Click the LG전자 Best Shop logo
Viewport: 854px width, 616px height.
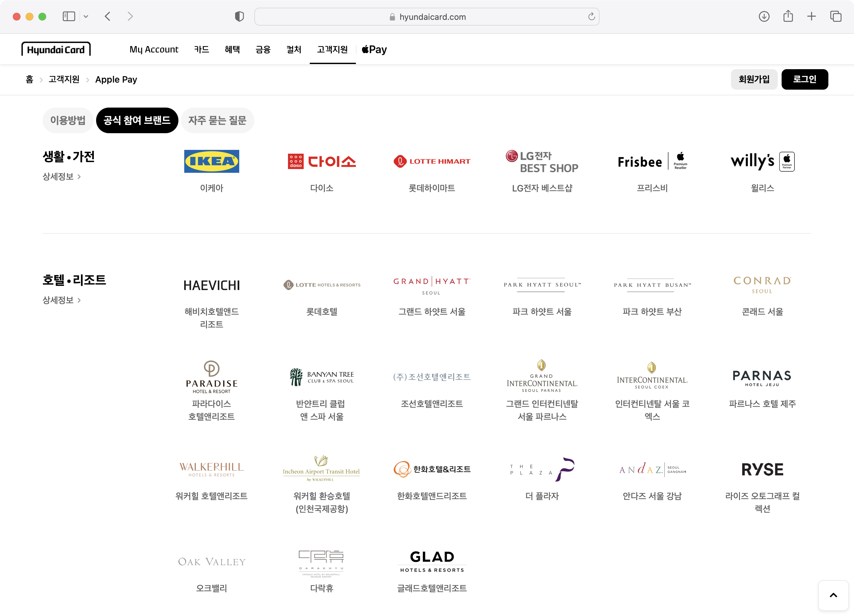[542, 162]
